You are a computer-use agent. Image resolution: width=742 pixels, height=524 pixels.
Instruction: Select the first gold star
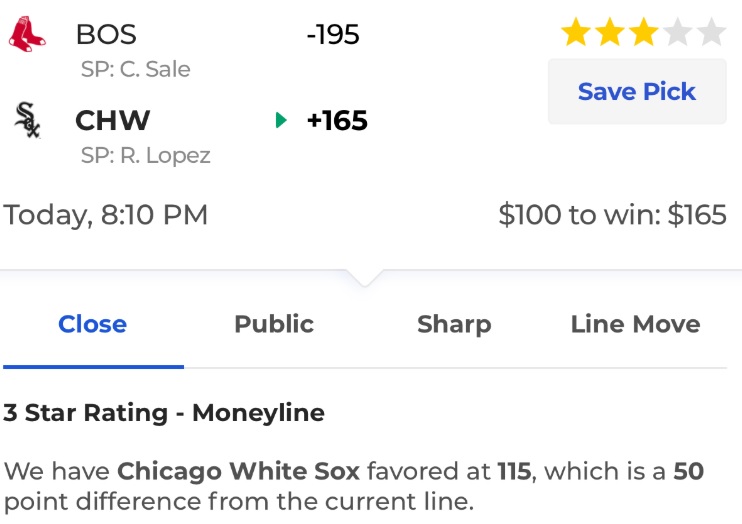click(575, 32)
